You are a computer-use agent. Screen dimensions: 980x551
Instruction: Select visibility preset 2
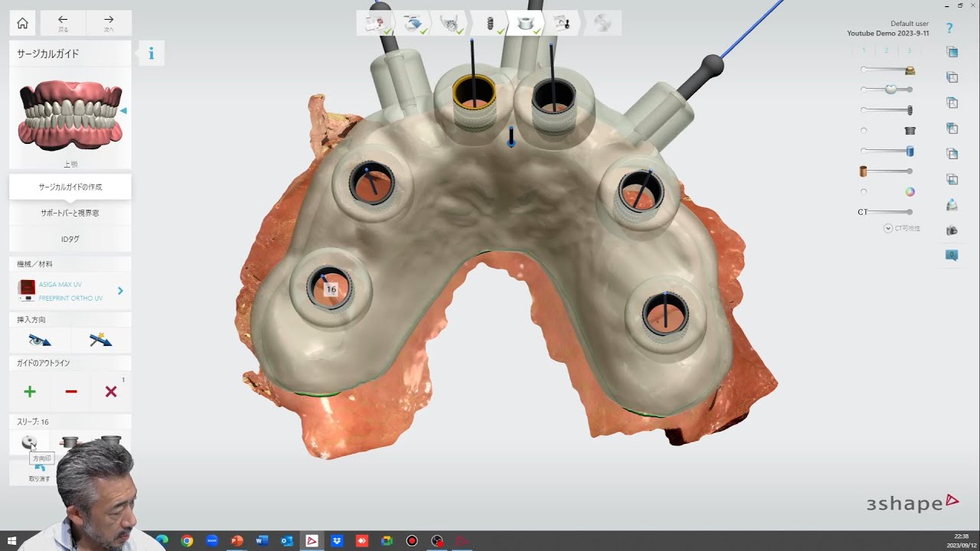click(887, 51)
